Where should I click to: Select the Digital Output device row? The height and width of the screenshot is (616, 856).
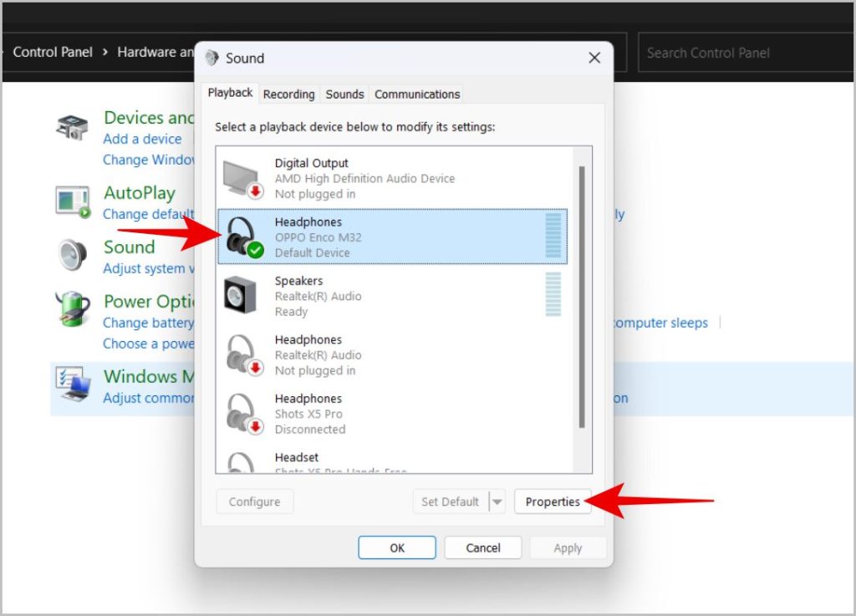393,178
